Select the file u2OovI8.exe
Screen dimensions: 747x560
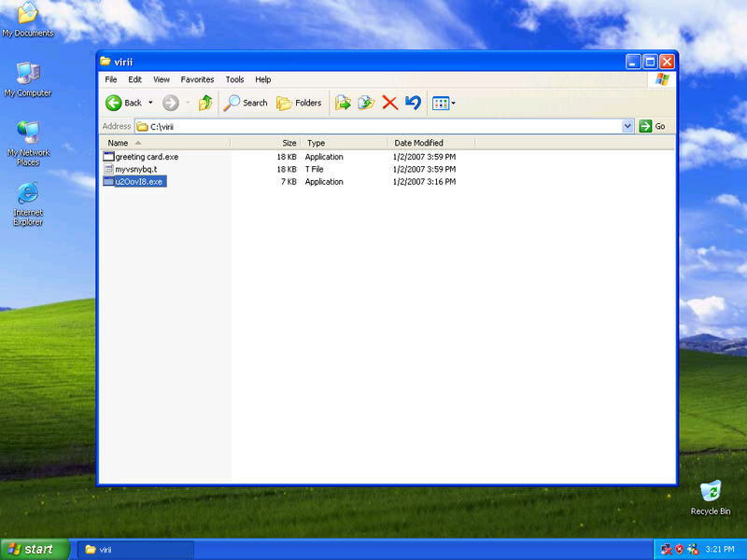[134, 181]
